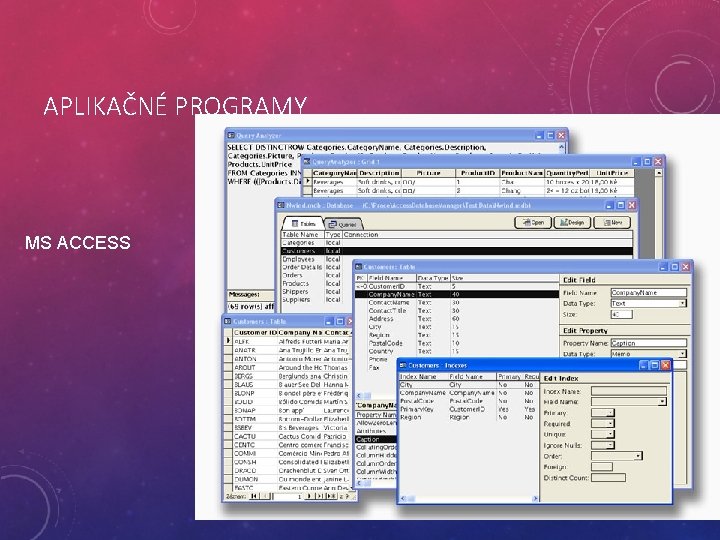Click the ALFKI row selector arrow
The image size is (720, 540).
[x=228, y=341]
